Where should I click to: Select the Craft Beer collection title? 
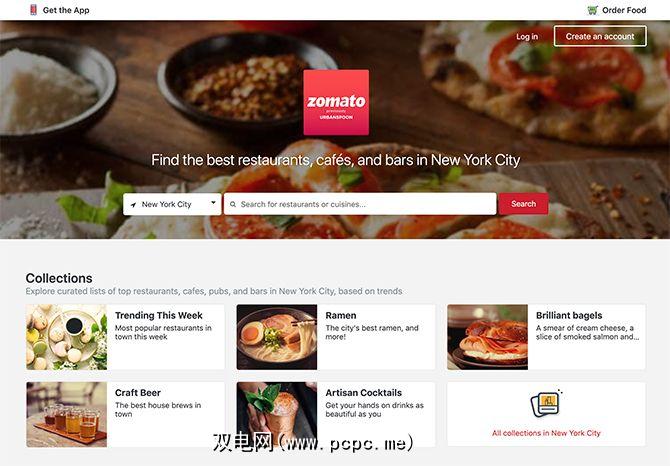[138, 393]
